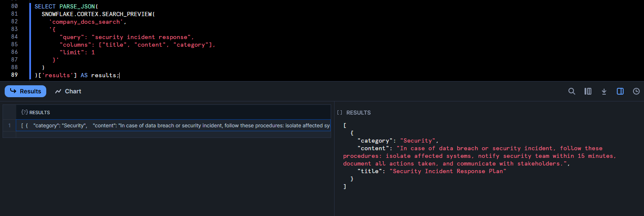
Task: Click the variant type icon beside RESULTS header
Action: click(x=24, y=112)
